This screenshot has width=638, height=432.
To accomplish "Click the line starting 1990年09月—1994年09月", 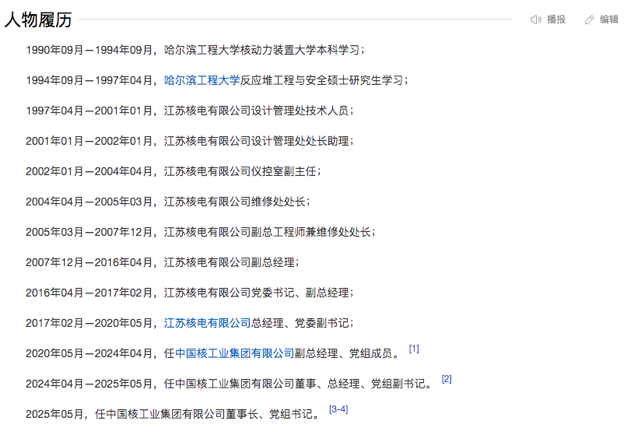I will (195, 50).
